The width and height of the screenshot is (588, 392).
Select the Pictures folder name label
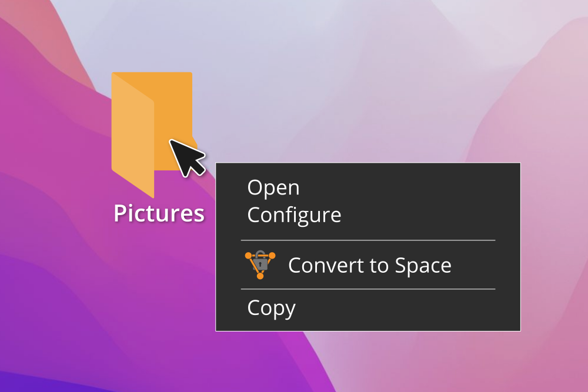[159, 213]
